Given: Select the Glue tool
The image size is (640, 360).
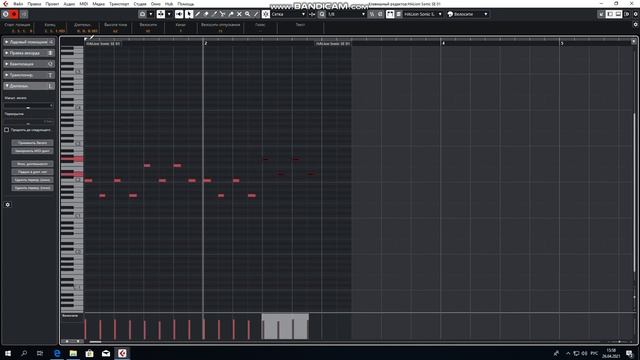Looking at the screenshot, I should [x=231, y=14].
